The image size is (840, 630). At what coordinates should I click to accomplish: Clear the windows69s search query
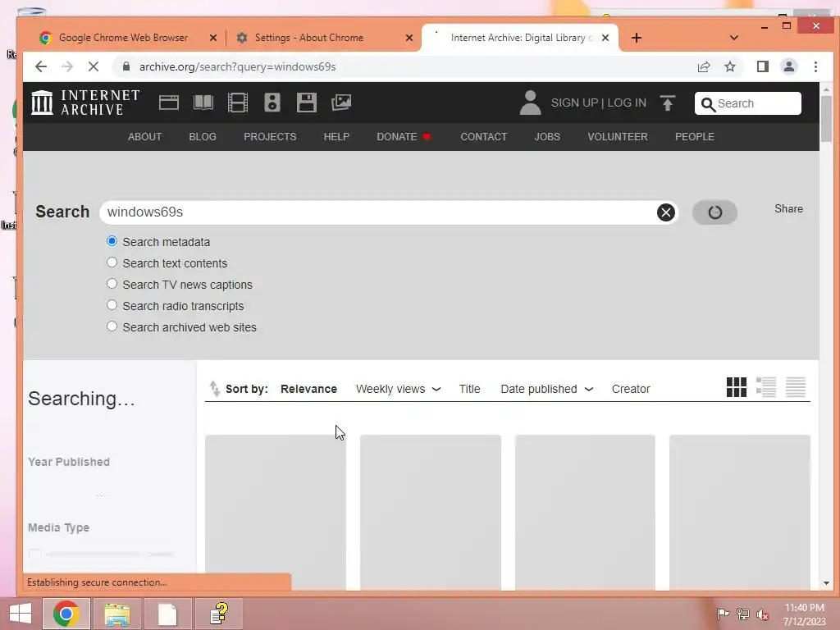665,212
